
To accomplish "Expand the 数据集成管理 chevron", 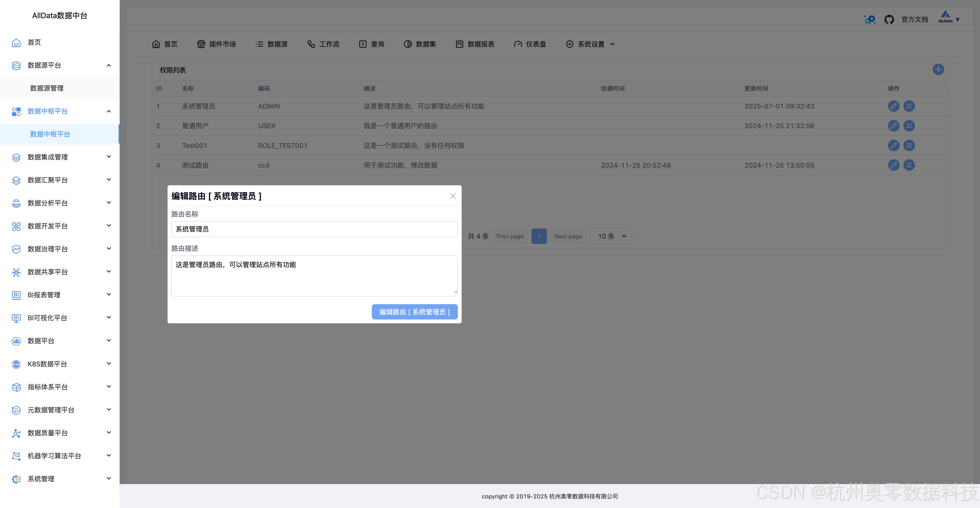I will 109,157.
